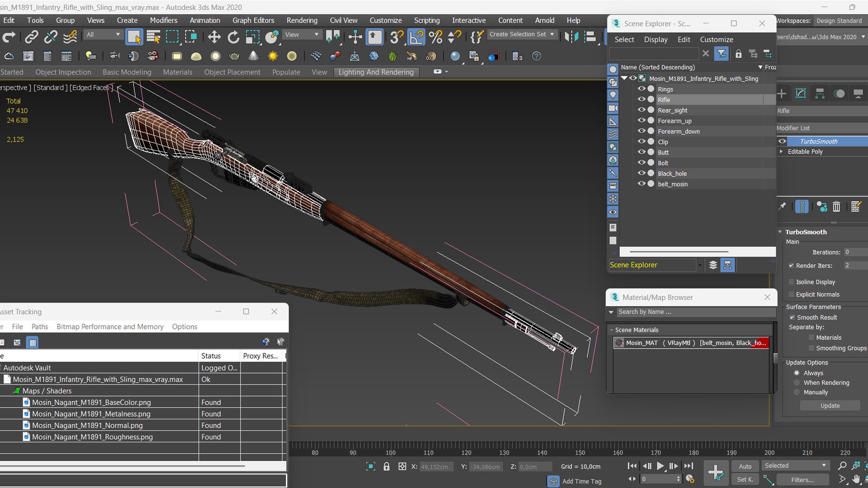Click Remove modifier trash icon

[836, 206]
